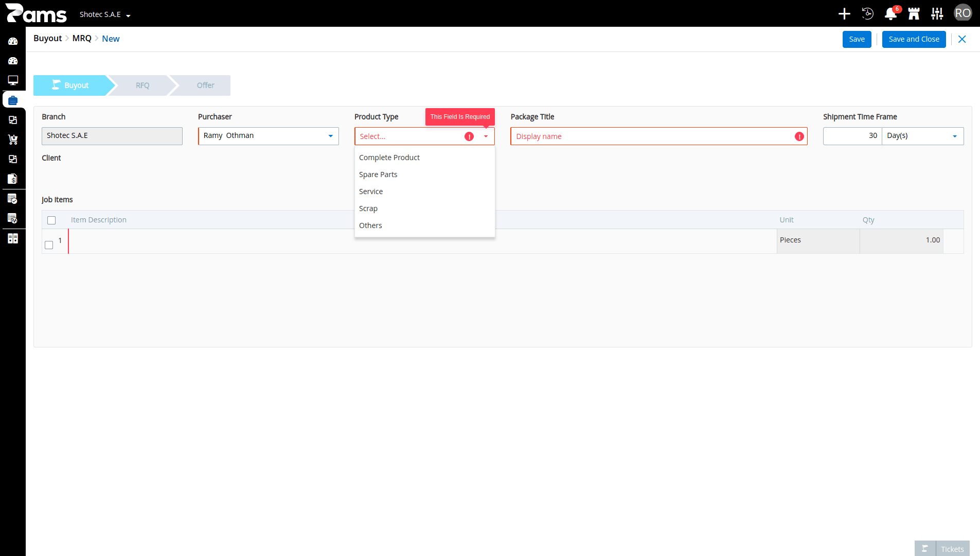Select the monitor icon in sidebar
Screen dimensions: 980x556
(x=13, y=80)
